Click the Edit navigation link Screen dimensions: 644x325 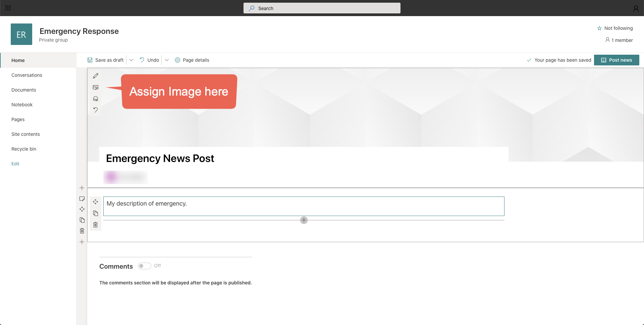pos(15,164)
